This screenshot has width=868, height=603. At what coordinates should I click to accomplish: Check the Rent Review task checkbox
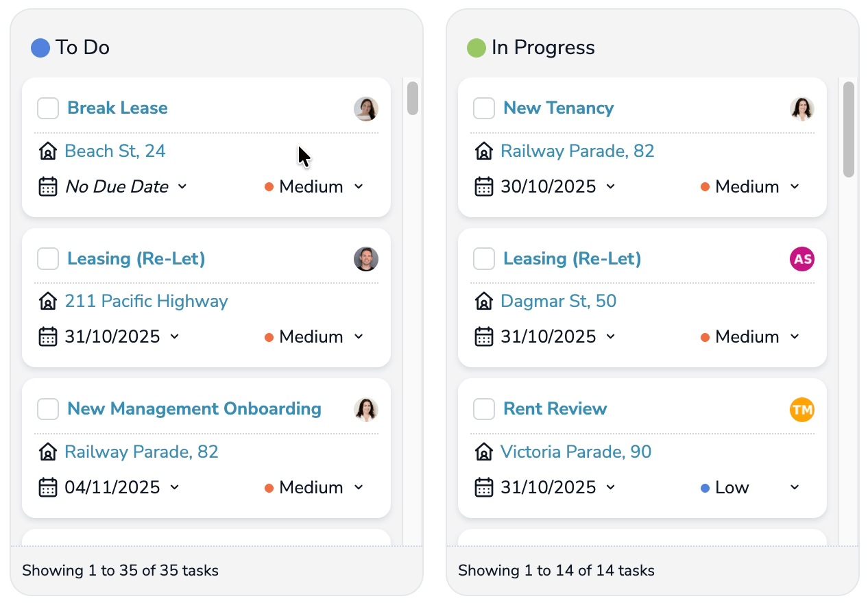coord(483,408)
